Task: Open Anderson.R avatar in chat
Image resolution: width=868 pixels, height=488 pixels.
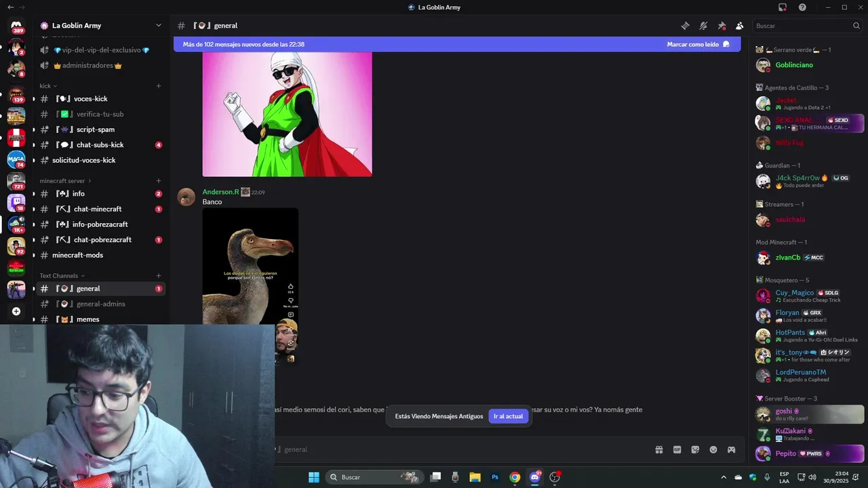Action: tap(186, 197)
